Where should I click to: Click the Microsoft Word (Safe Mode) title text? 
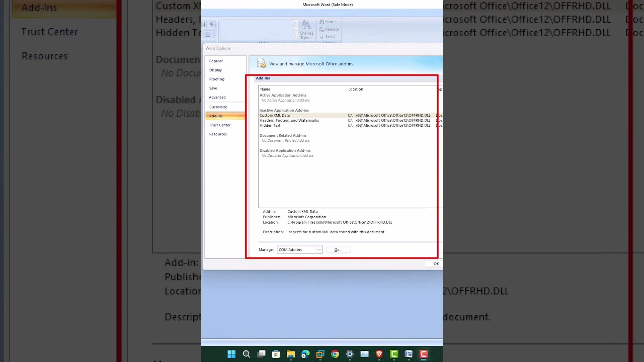pos(328,5)
